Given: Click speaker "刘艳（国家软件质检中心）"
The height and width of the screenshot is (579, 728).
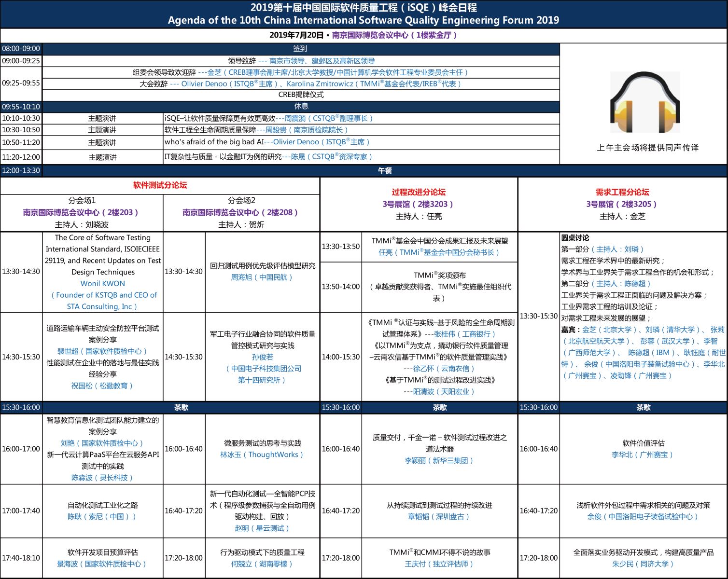Looking at the screenshot, I should point(102,443).
